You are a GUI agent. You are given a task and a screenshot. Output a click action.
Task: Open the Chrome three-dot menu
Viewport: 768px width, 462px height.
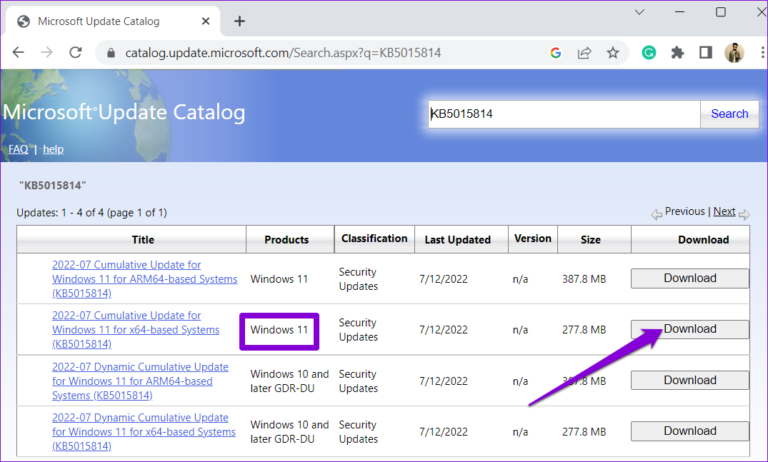(x=755, y=53)
